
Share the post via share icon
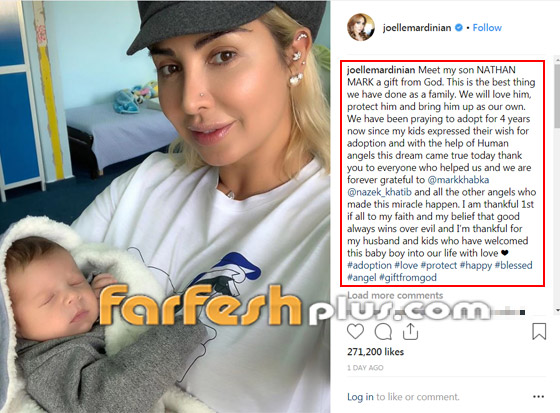[x=410, y=331]
